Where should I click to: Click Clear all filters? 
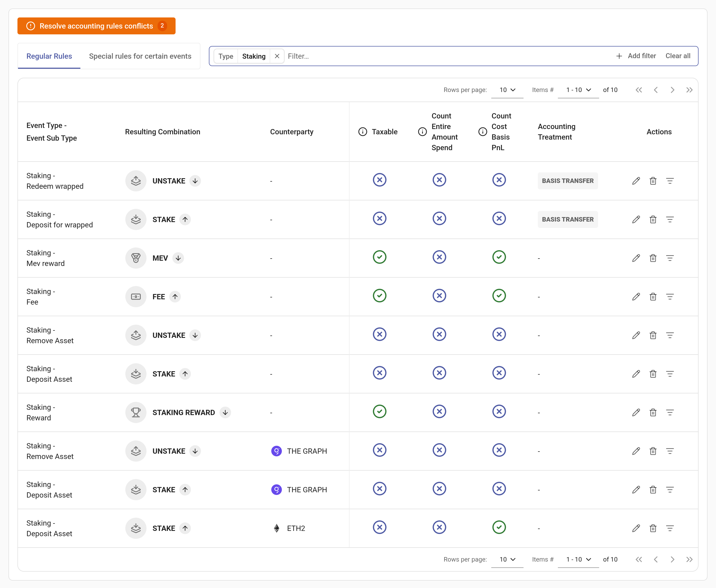coord(678,56)
